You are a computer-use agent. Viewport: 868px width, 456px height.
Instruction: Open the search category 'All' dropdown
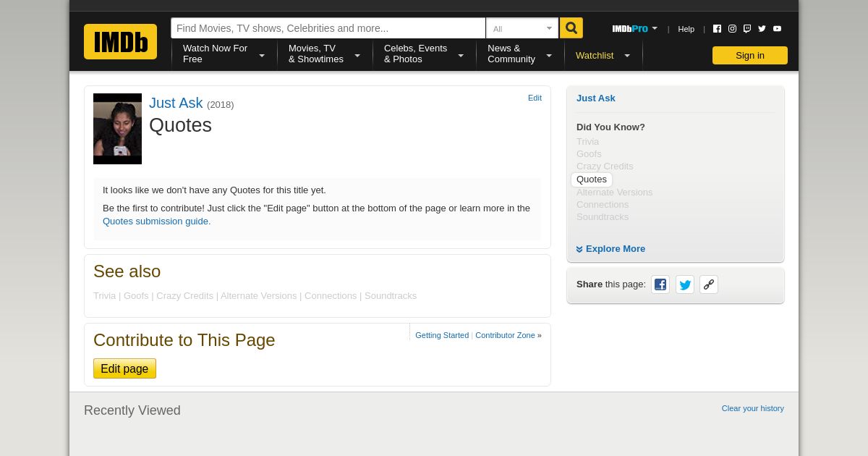[522, 29]
